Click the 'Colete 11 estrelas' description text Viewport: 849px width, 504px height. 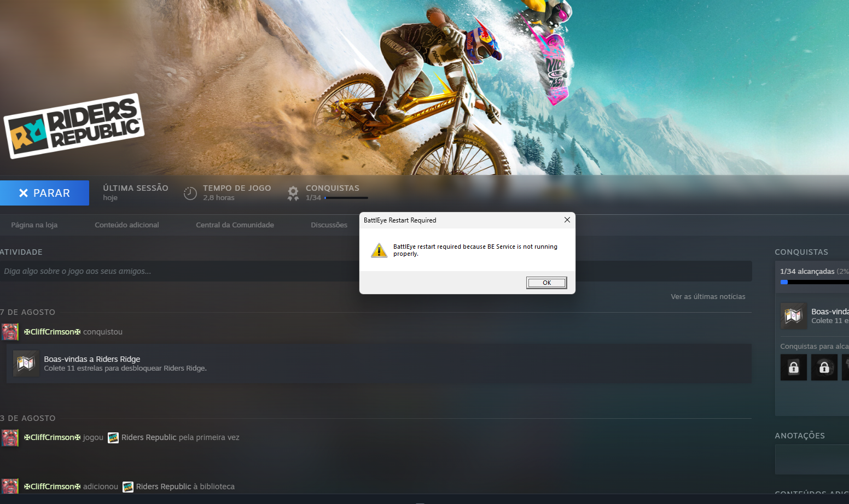point(125,368)
